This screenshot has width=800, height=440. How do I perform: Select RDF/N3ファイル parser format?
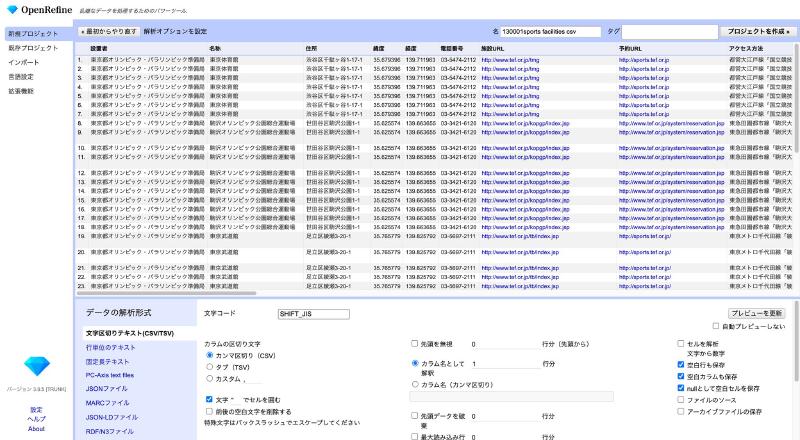click(x=110, y=431)
